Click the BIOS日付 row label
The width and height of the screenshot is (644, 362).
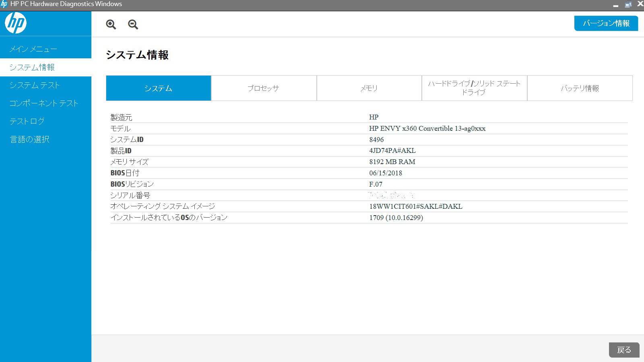click(125, 173)
